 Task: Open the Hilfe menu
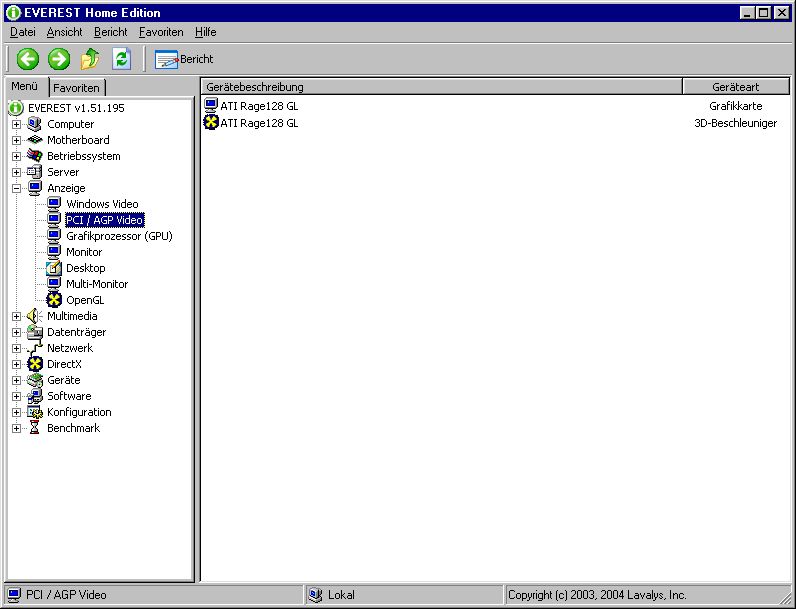point(206,32)
